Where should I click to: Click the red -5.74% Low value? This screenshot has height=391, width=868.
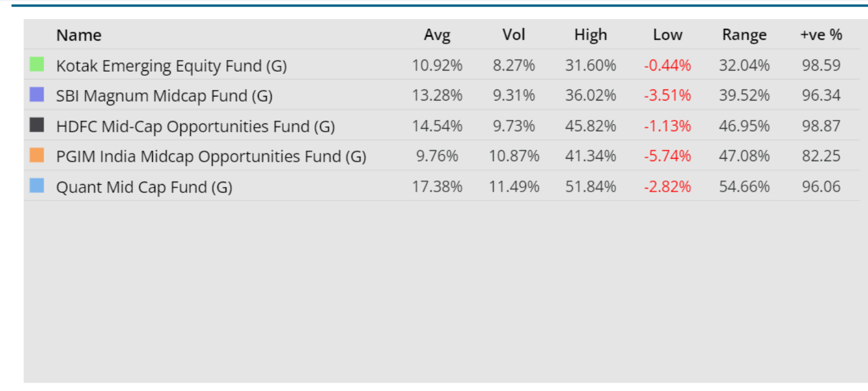(667, 156)
